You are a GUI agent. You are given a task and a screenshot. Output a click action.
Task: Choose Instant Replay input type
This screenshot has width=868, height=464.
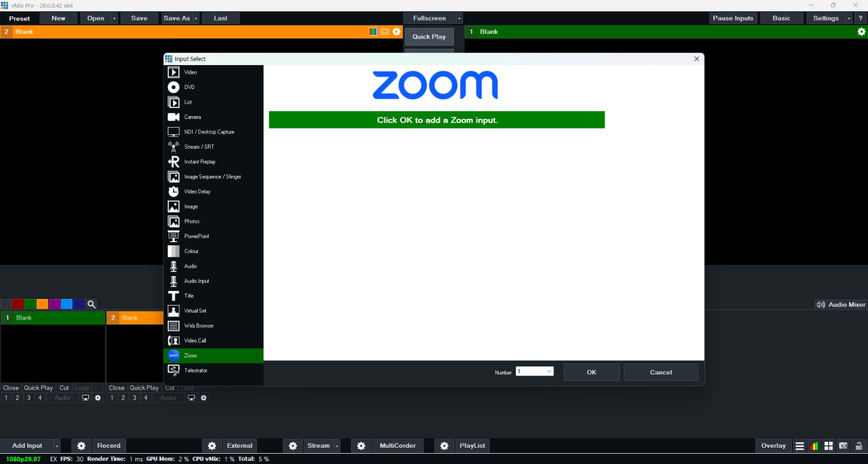pyautogui.click(x=213, y=162)
